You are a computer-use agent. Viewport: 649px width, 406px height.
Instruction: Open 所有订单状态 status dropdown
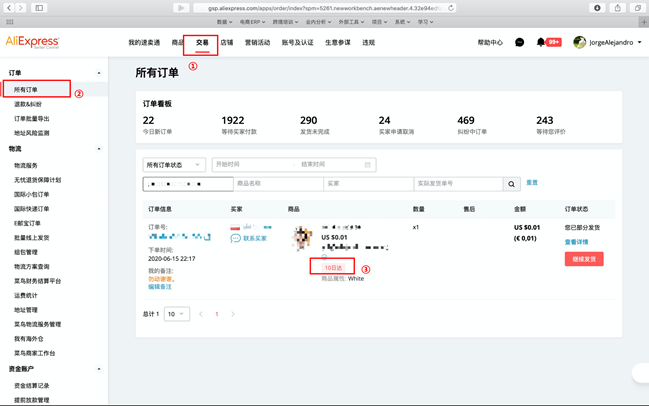coord(174,165)
